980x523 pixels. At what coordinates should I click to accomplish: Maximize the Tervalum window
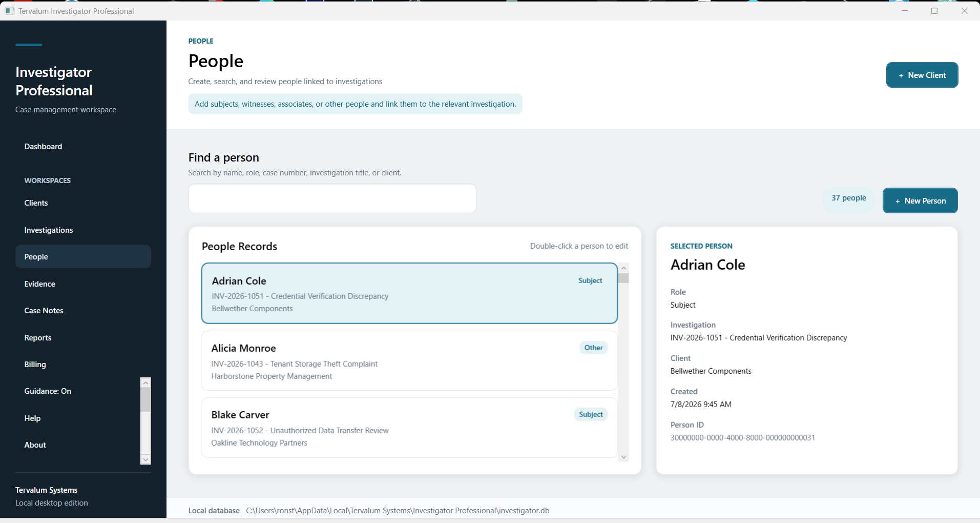click(x=934, y=11)
